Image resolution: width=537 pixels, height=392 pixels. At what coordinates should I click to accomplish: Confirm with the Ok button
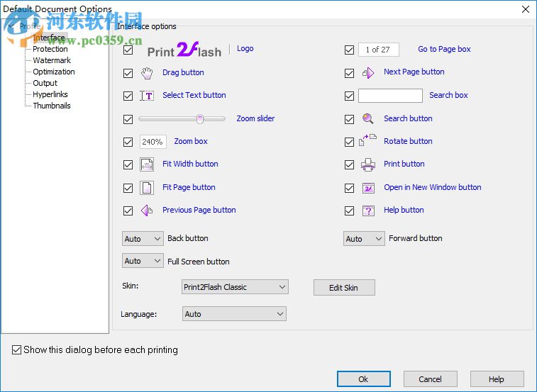tap(364, 379)
